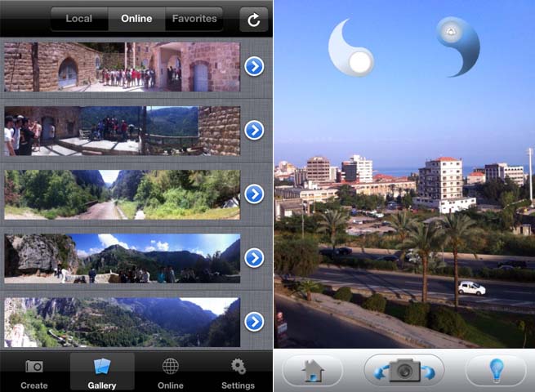
Task: Open the Create camera tab
Action: [34, 372]
